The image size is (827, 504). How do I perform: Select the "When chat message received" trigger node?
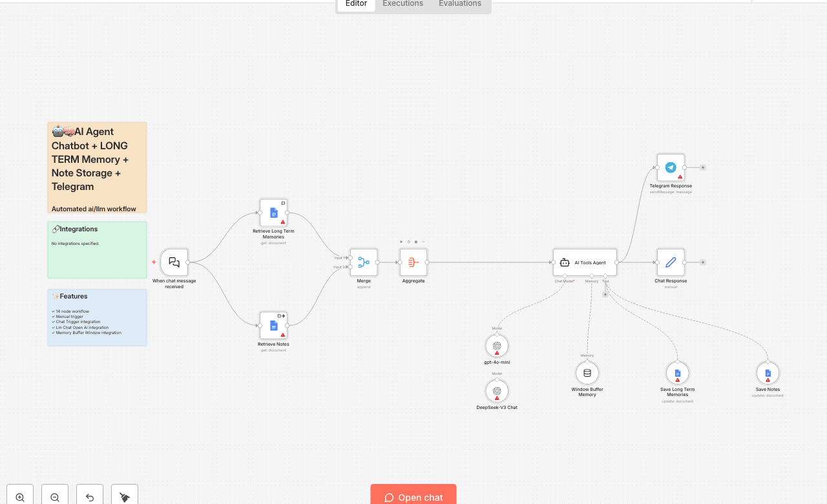pos(173,262)
